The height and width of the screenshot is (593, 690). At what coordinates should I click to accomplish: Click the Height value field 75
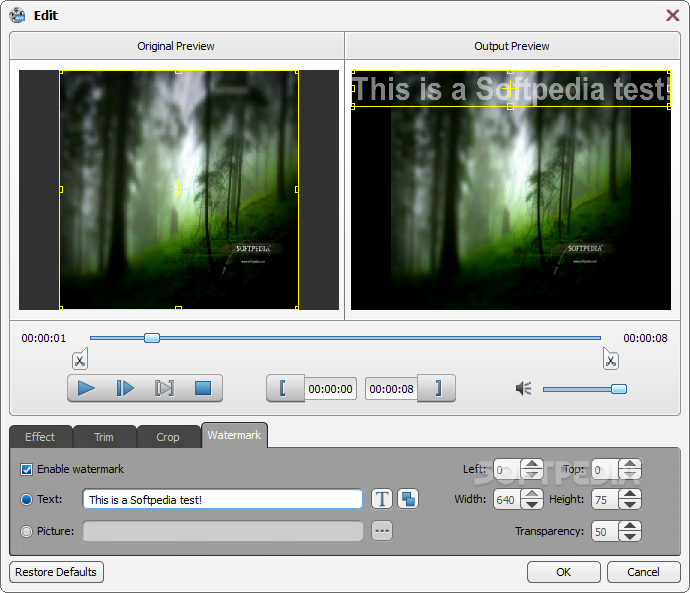tap(605, 500)
